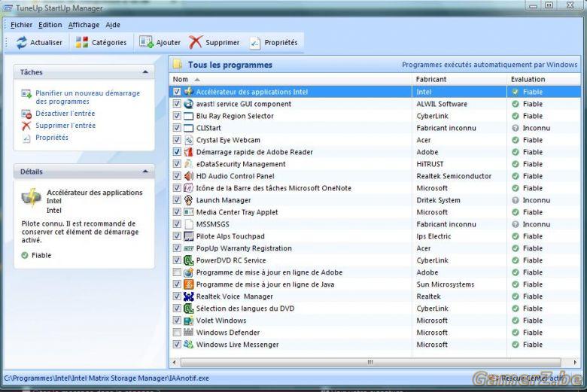Click the Désactiver l'entrée link
The image size is (587, 392).
pos(65,114)
